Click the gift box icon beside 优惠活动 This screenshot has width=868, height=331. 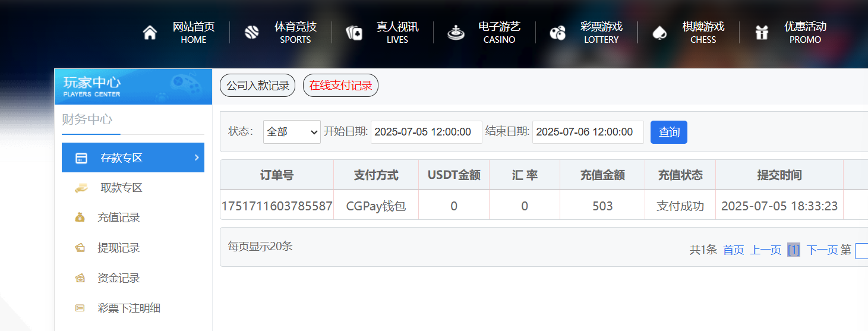point(762,33)
